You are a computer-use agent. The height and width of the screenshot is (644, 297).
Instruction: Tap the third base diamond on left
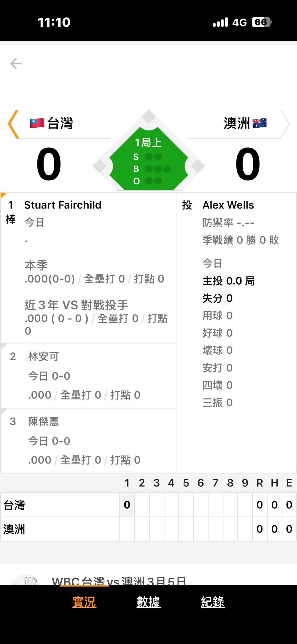click(100, 166)
